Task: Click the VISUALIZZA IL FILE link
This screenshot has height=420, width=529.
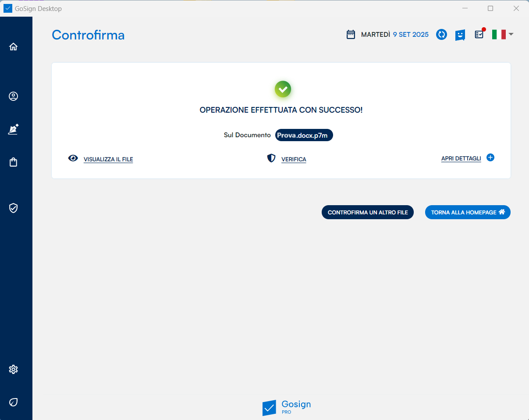Action: point(108,160)
